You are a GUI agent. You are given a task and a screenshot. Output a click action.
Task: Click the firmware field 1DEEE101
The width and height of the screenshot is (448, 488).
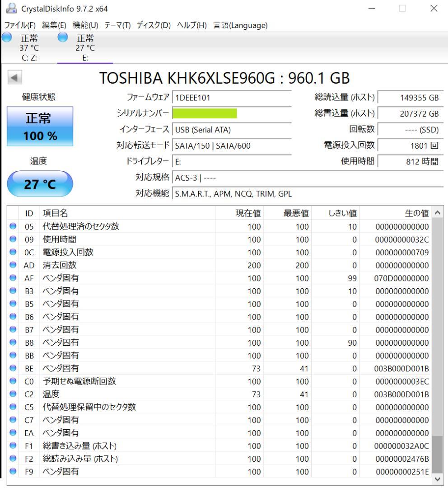coord(232,98)
